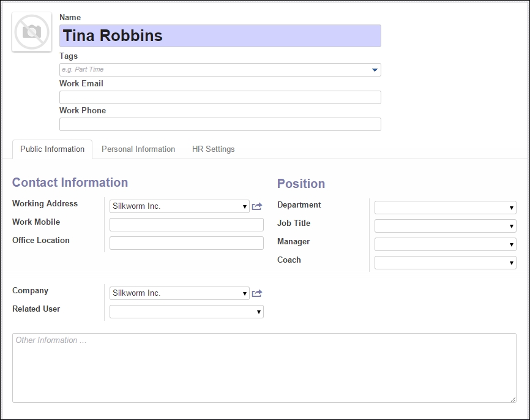
Task: Click the Name field with Tina Robbins
Action: (x=220, y=36)
